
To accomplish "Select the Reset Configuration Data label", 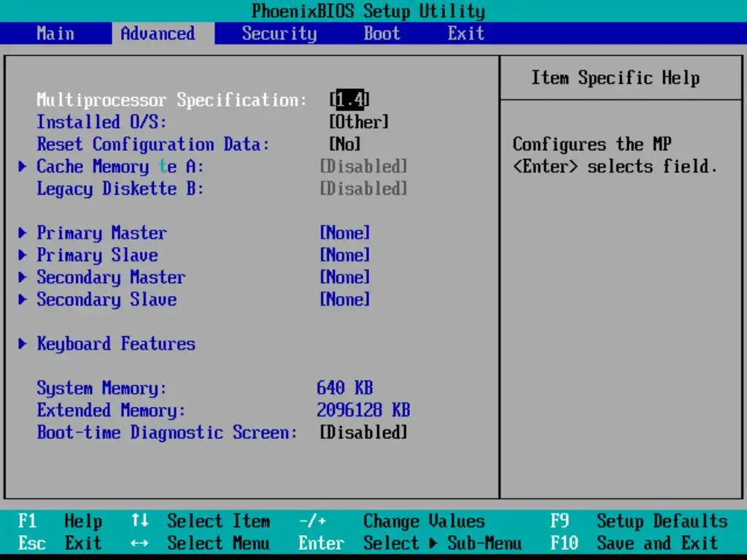I will 153,144.
